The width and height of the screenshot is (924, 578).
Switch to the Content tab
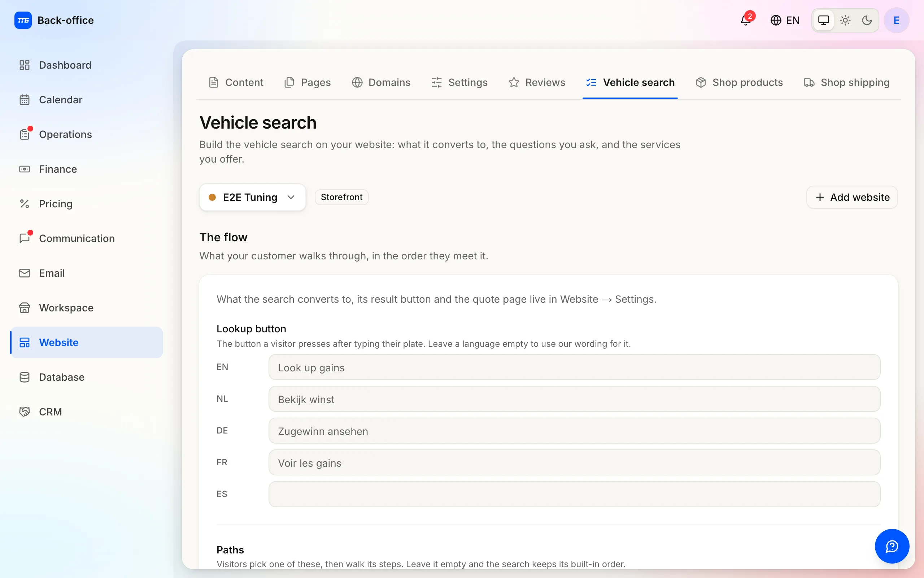click(236, 82)
